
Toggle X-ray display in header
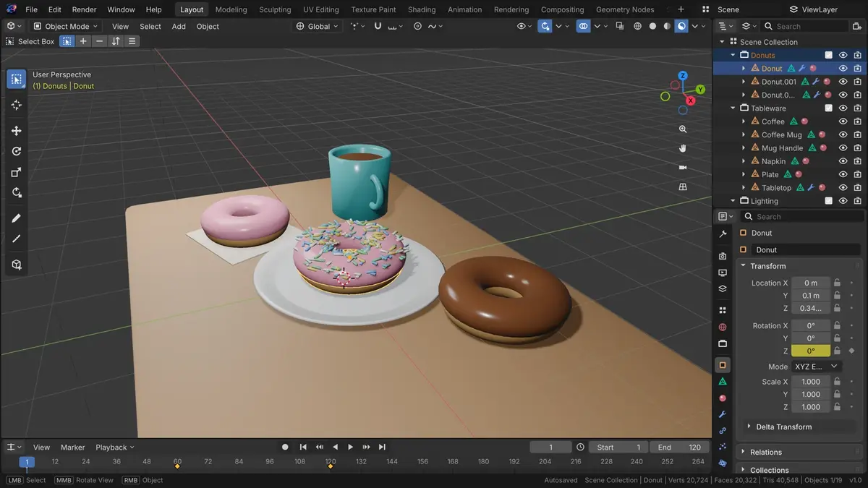(x=620, y=26)
